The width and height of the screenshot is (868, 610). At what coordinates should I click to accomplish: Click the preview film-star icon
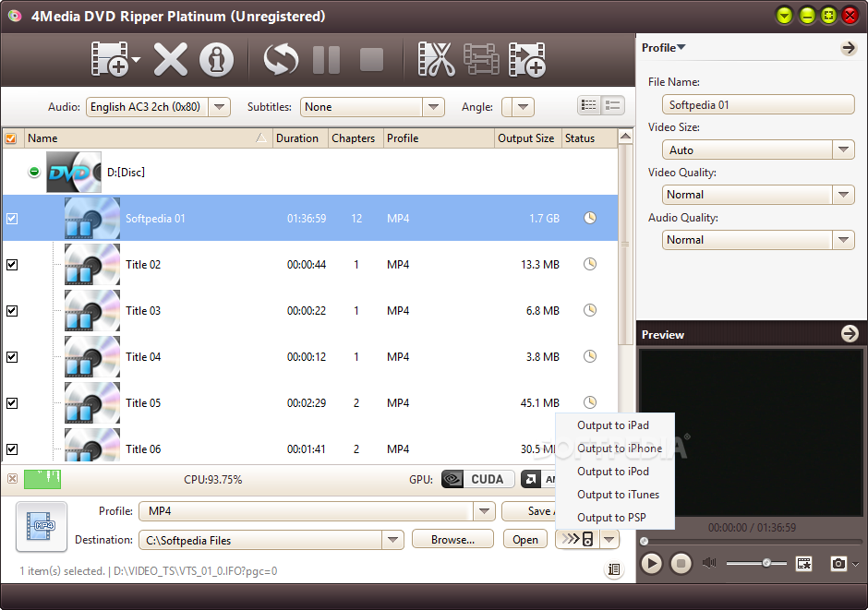pos(803,564)
